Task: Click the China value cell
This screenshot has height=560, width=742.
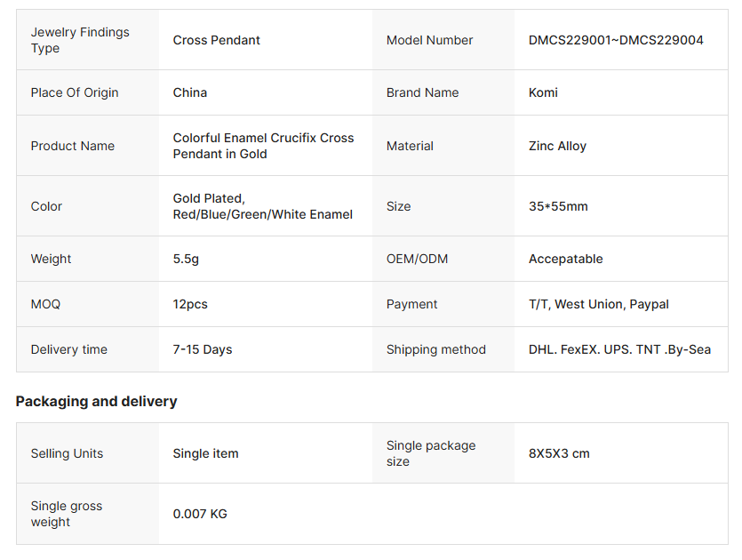Action: 189,92
